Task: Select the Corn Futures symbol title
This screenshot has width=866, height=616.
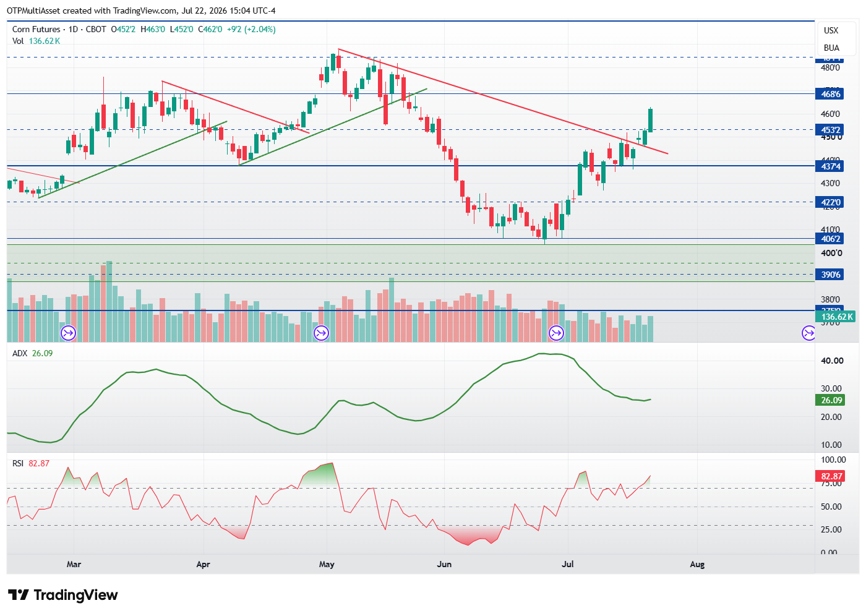Action: click(36, 29)
